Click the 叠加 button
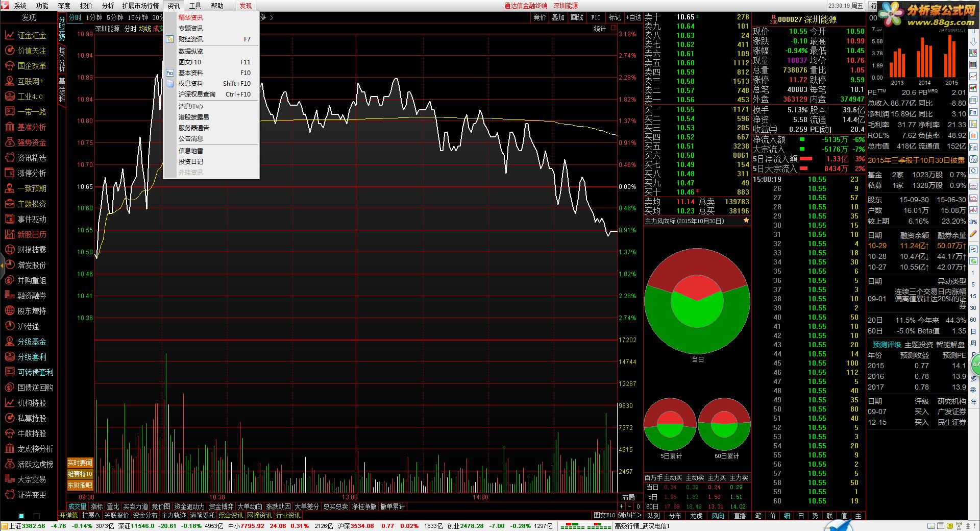 pos(558,17)
